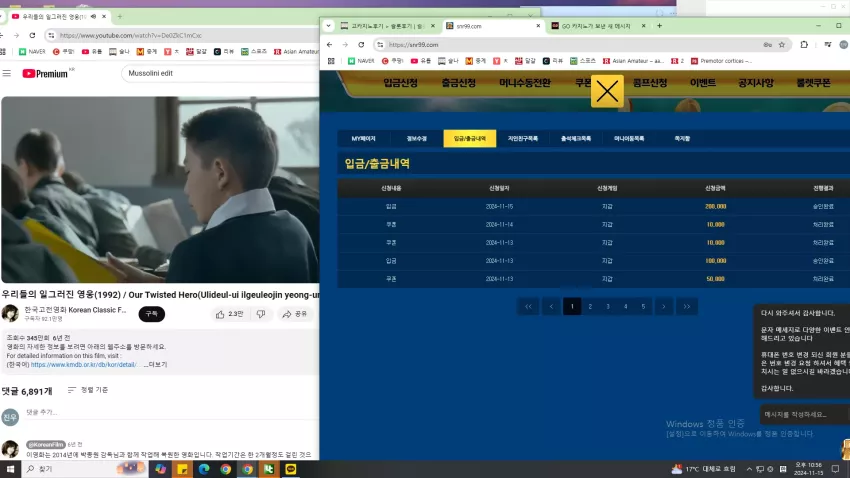Image resolution: width=850 pixels, height=478 pixels.
Task: Expand the description with ...더보기
Action: (x=156, y=365)
